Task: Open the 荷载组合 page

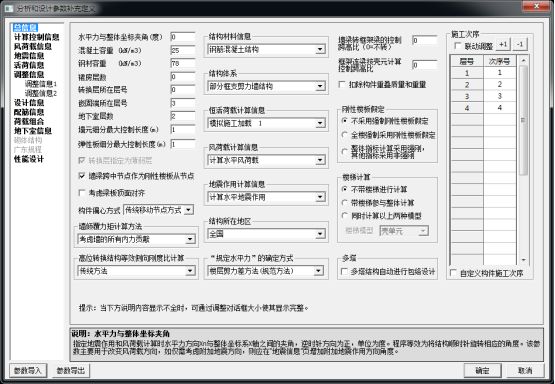Action: pyautogui.click(x=29, y=121)
